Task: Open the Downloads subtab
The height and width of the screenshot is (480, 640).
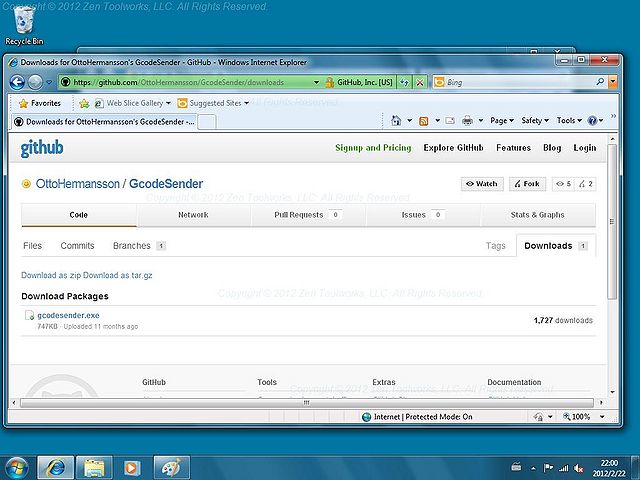Action: [x=556, y=246]
